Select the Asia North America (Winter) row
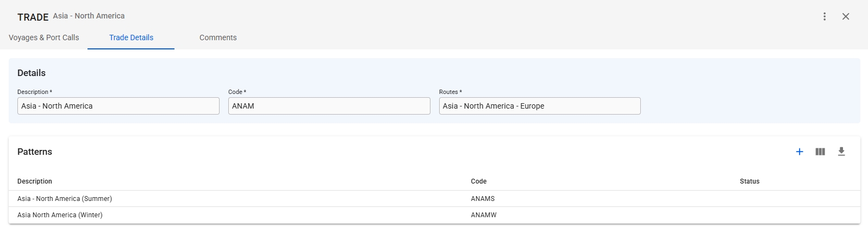Image resolution: width=868 pixels, height=233 pixels. 60,215
